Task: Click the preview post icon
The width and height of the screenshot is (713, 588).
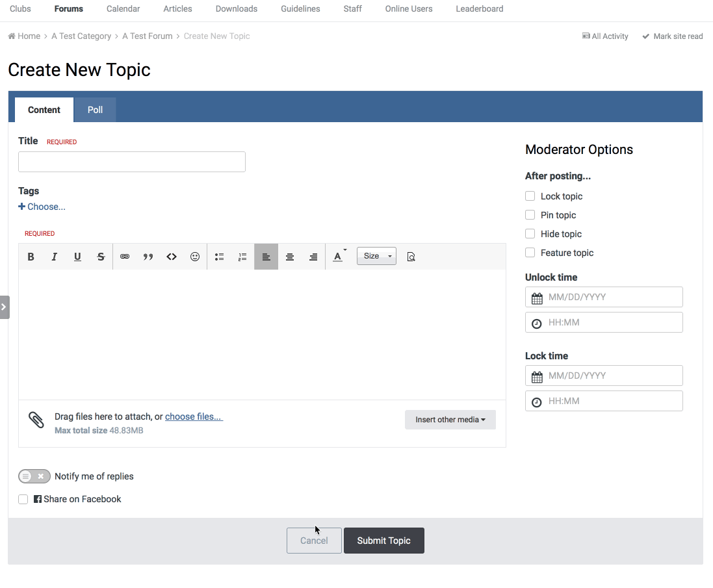Action: click(x=411, y=257)
